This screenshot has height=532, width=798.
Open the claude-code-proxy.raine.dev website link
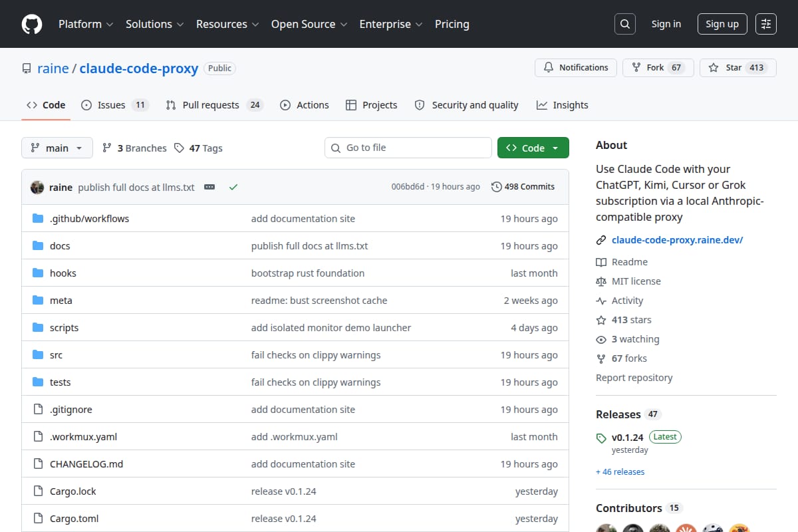677,240
